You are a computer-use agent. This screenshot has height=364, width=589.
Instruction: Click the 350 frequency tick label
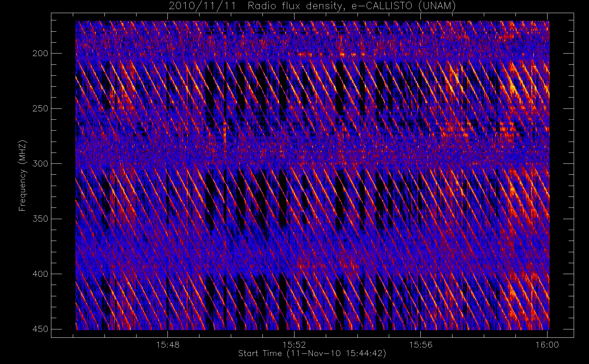40,219
